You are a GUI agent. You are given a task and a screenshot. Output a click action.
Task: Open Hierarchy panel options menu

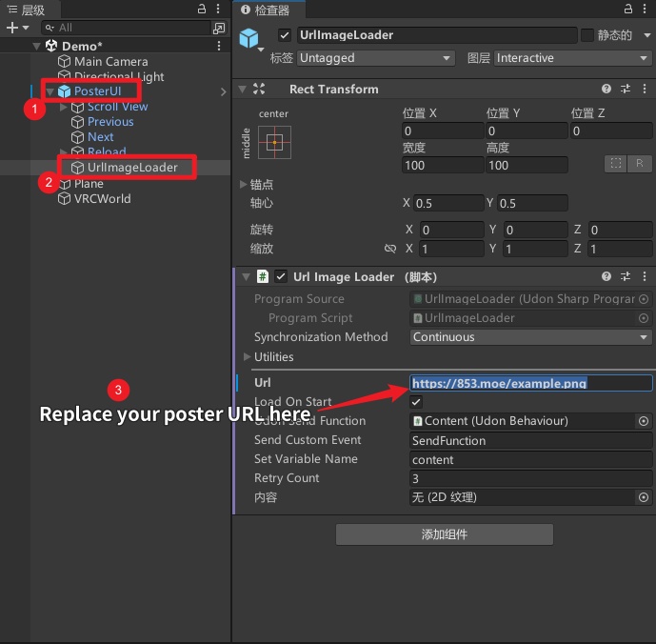pyautogui.click(x=218, y=9)
